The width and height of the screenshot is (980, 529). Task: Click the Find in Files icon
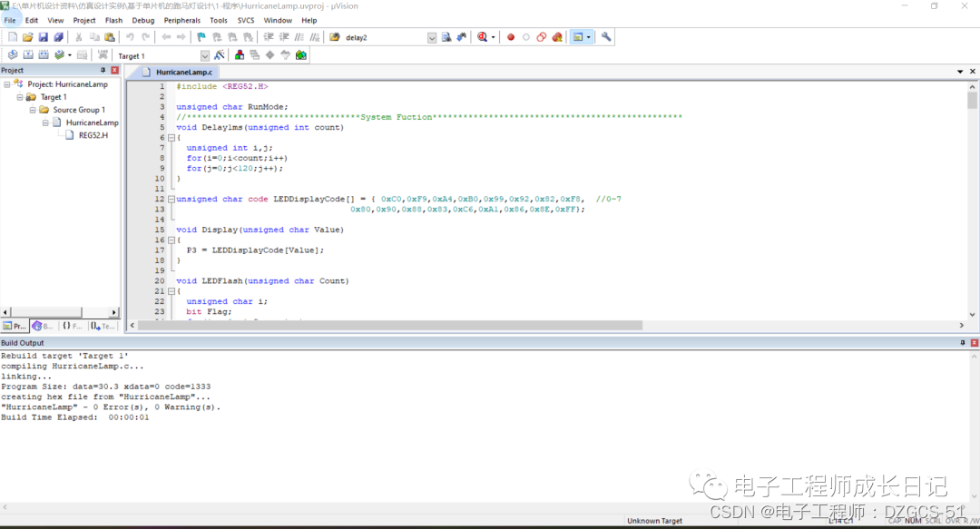446,37
